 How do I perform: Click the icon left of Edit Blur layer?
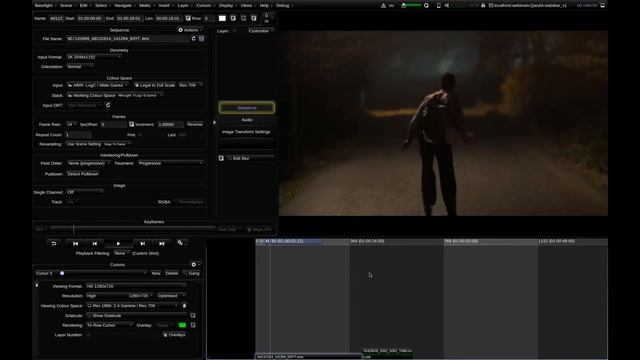221,158
